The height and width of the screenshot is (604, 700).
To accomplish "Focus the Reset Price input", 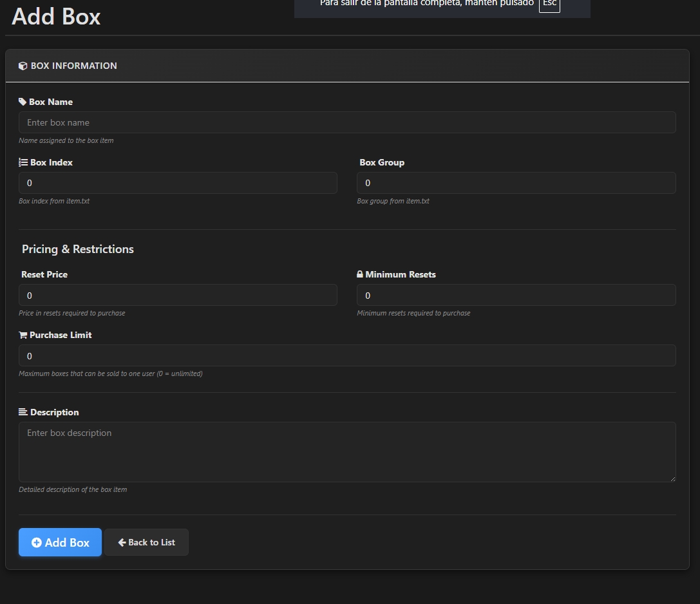I will (x=178, y=295).
